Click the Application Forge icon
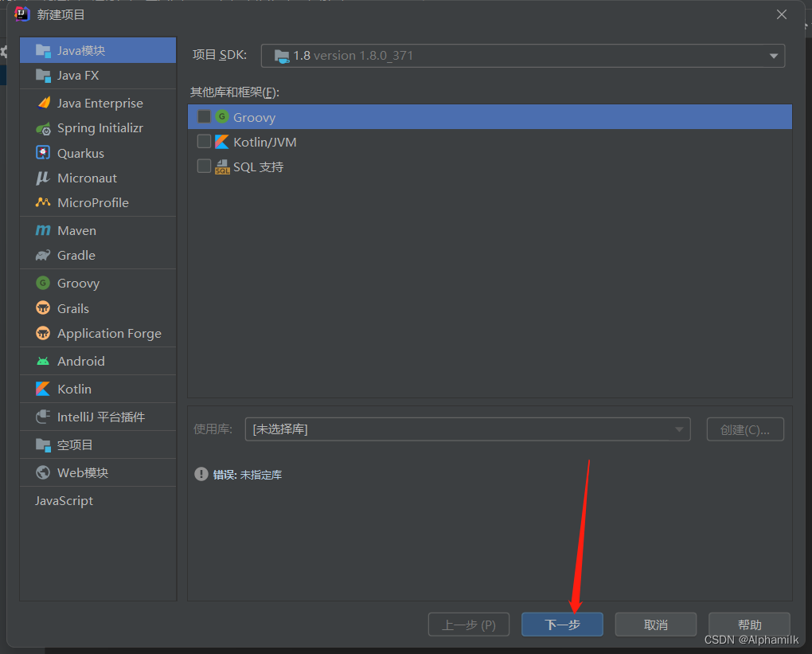Screen dimensions: 812x654 (43, 333)
